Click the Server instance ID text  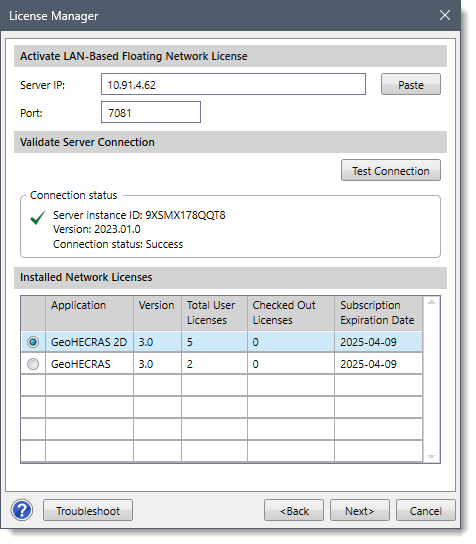tap(139, 215)
